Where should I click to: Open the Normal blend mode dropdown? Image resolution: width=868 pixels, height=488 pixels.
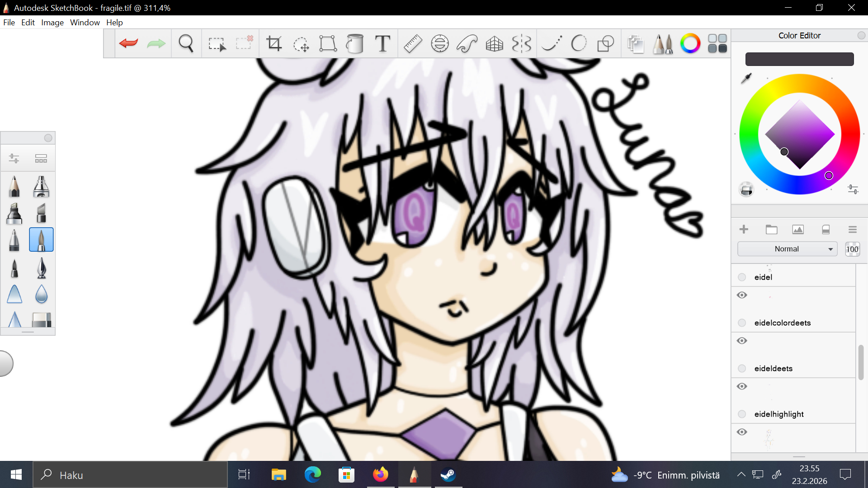click(787, 249)
